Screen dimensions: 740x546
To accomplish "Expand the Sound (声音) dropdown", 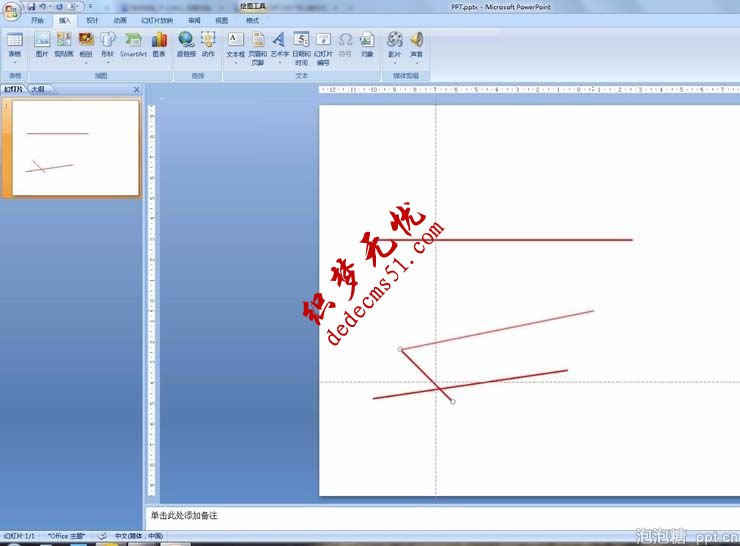I will pyautogui.click(x=416, y=61).
